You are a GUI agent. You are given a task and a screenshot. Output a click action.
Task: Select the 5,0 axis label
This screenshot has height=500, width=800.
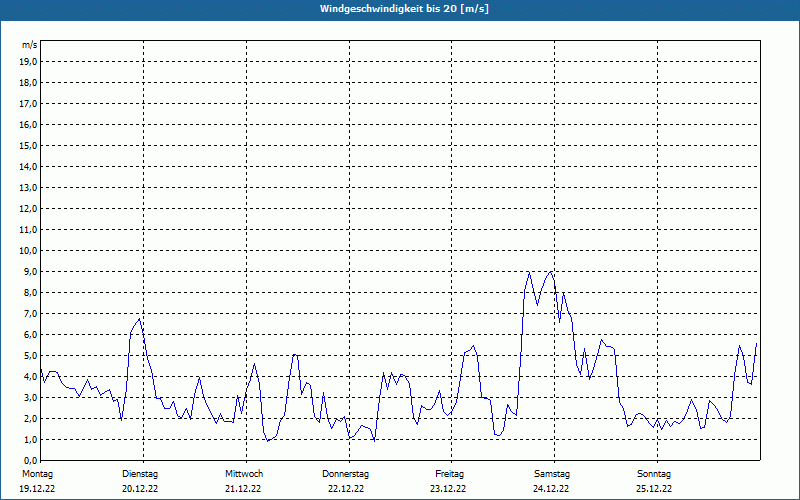click(x=30, y=356)
